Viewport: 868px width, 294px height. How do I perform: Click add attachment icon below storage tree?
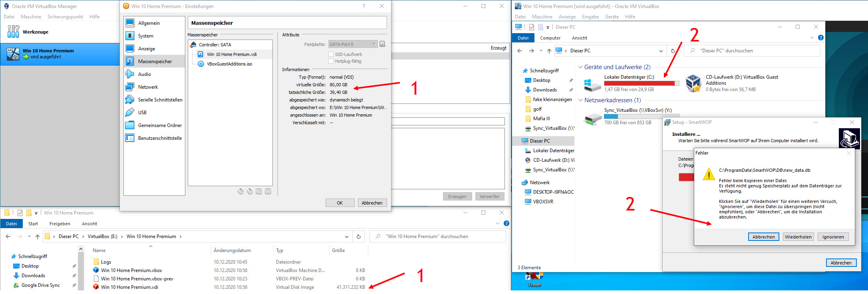tap(259, 192)
